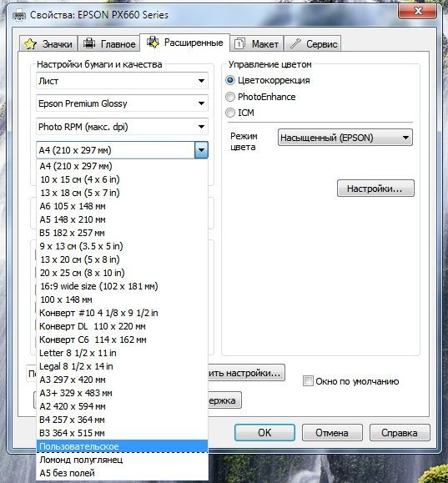Select the Расширенные tab
Screen dimensions: 448x483
[185, 43]
